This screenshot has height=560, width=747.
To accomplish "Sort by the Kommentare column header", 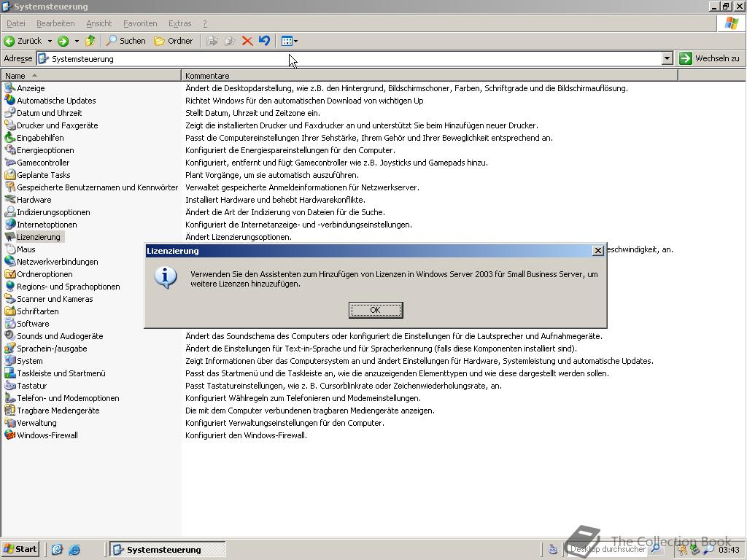I will (x=429, y=76).
